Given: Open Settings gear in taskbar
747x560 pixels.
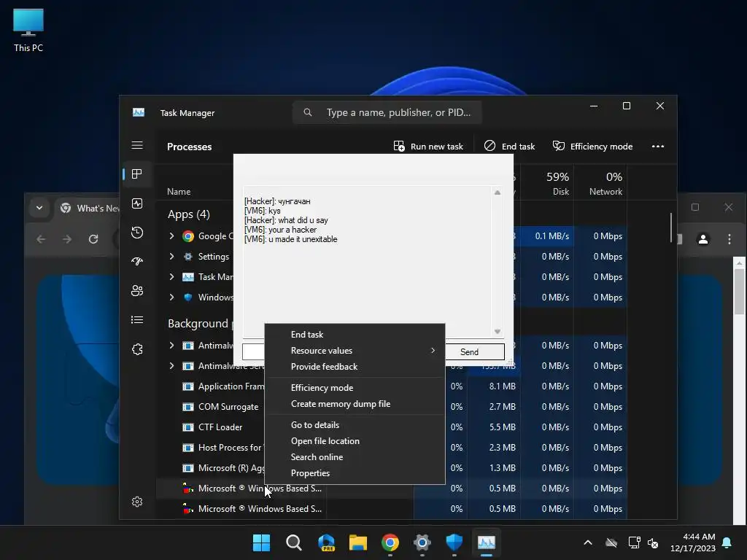Looking at the screenshot, I should click(422, 542).
